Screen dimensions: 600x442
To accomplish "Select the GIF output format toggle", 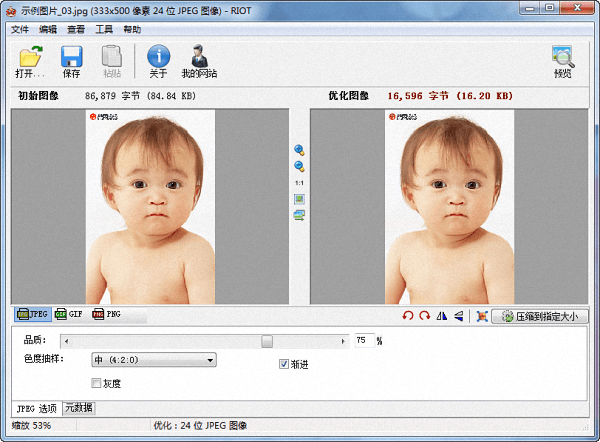I will click(x=69, y=315).
